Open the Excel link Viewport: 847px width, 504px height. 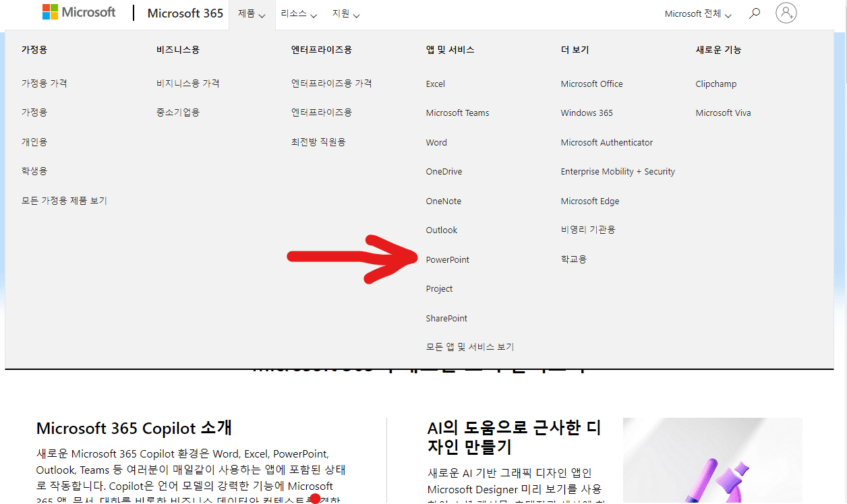(435, 84)
